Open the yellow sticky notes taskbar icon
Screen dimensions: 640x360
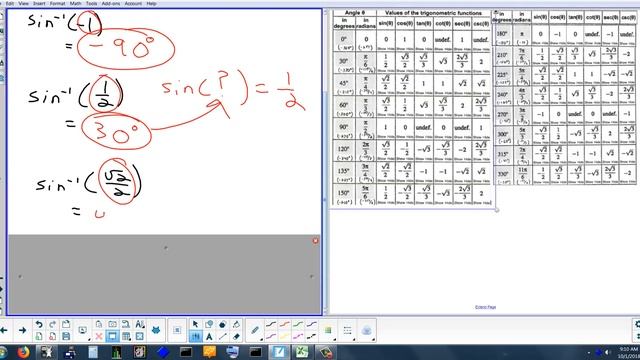point(209,352)
